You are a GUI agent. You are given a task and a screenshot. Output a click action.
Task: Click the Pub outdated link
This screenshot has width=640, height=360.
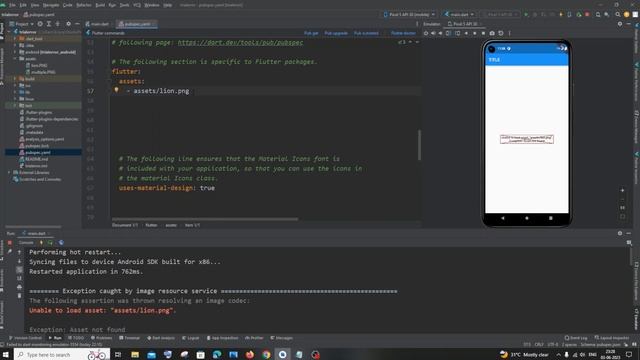[366, 33]
